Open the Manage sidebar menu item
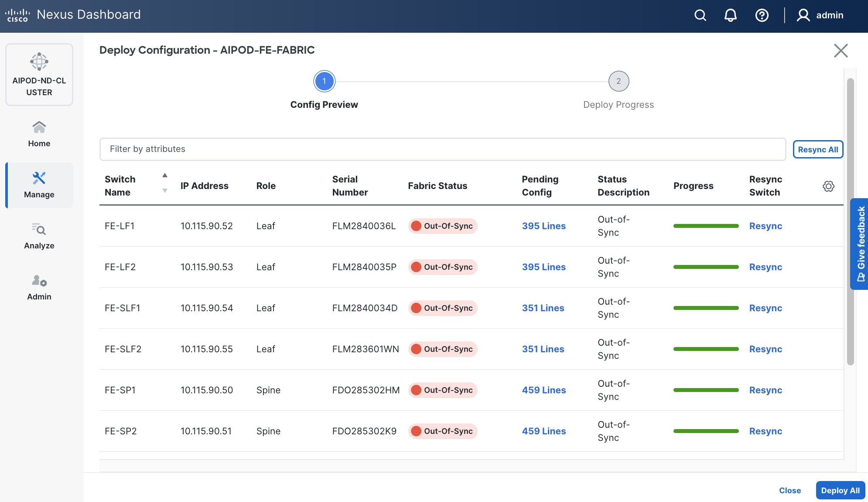Screen dimensions: 868x502 pos(39,185)
